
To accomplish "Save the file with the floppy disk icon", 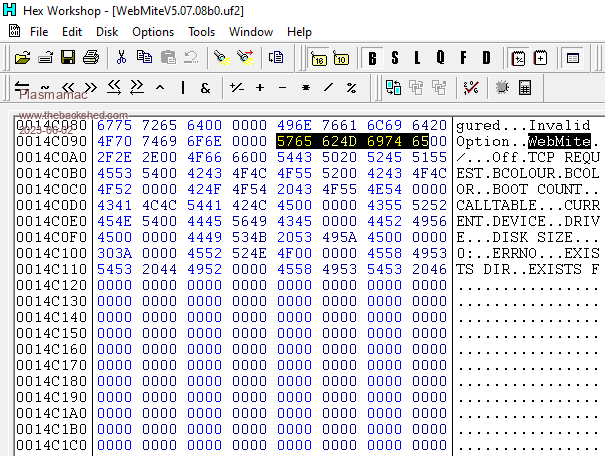I will (x=69, y=58).
